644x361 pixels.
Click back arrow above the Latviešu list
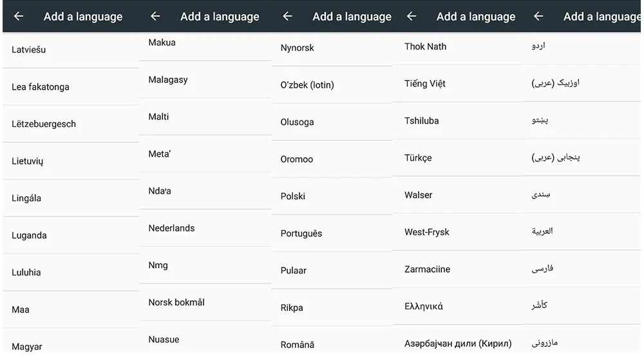(x=19, y=17)
